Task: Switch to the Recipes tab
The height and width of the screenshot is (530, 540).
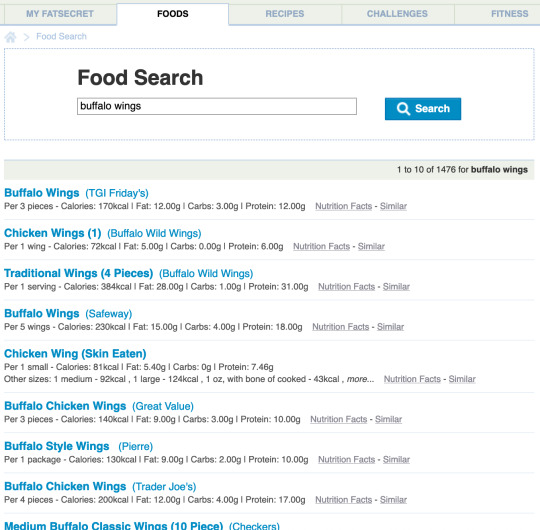Action: [285, 14]
